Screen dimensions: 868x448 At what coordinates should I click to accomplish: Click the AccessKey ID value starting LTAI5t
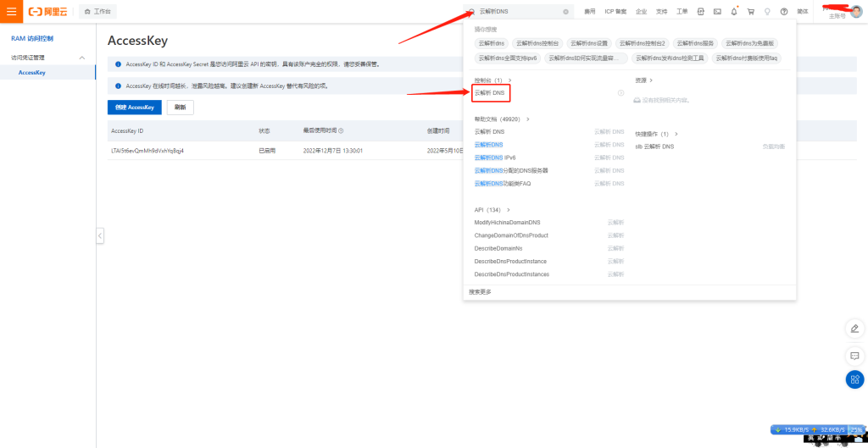click(147, 151)
